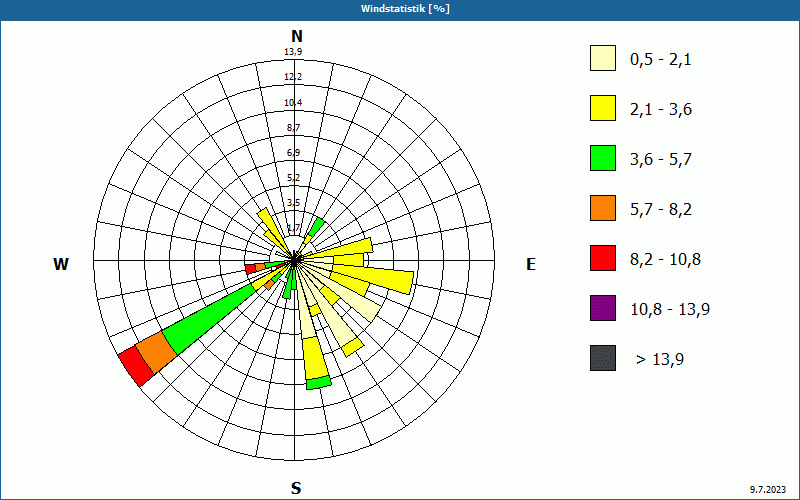Click the legend label 0,5 - 2,1
Image resolution: width=800 pixels, height=500 pixels.
(x=661, y=60)
